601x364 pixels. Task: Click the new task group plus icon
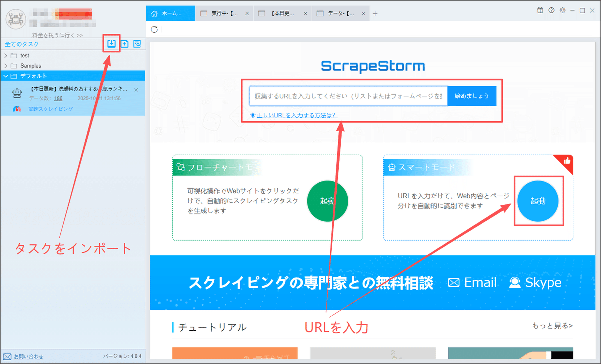pyautogui.click(x=125, y=44)
